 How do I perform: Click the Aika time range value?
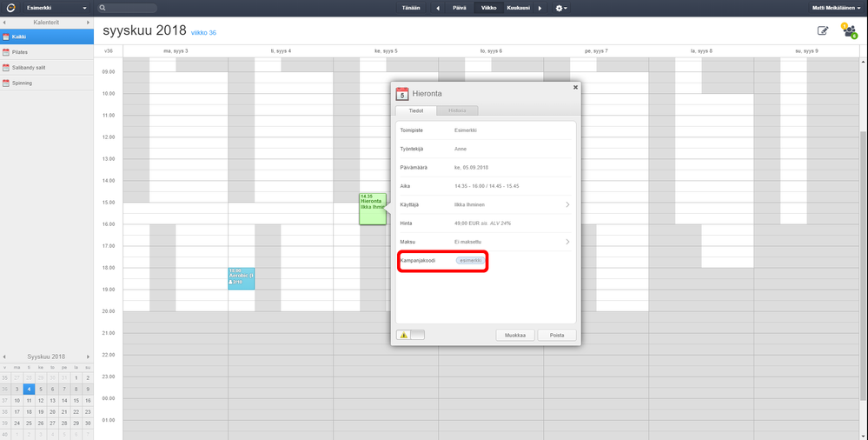click(486, 186)
